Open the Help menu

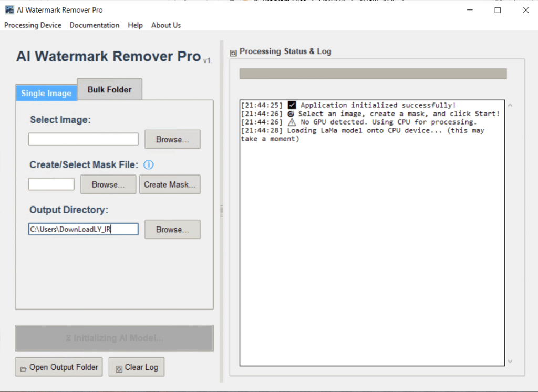pos(135,25)
